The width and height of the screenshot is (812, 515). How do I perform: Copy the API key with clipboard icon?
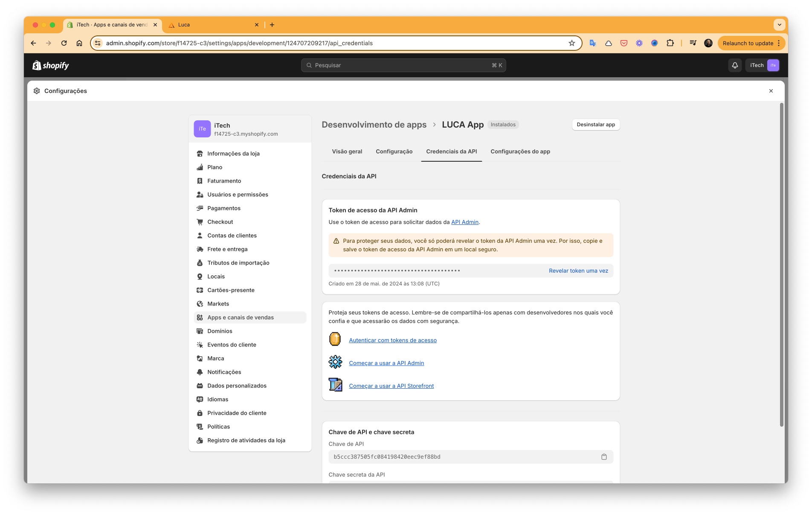pos(604,457)
